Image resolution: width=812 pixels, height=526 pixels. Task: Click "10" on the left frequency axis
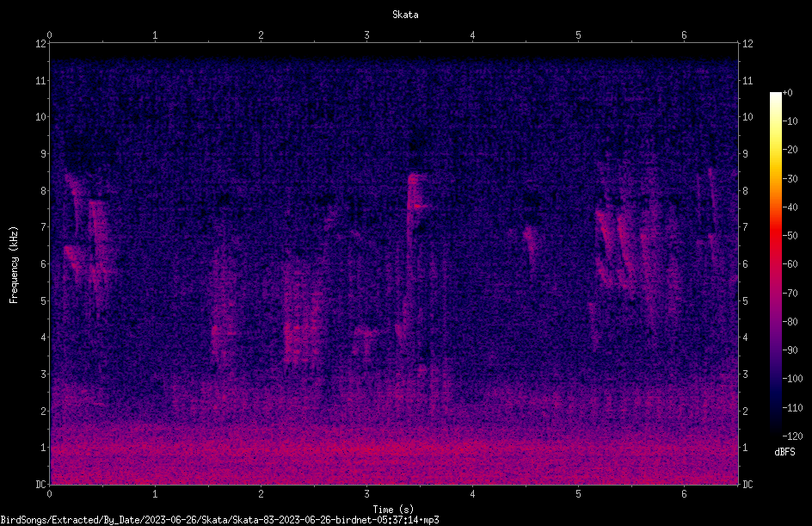40,117
